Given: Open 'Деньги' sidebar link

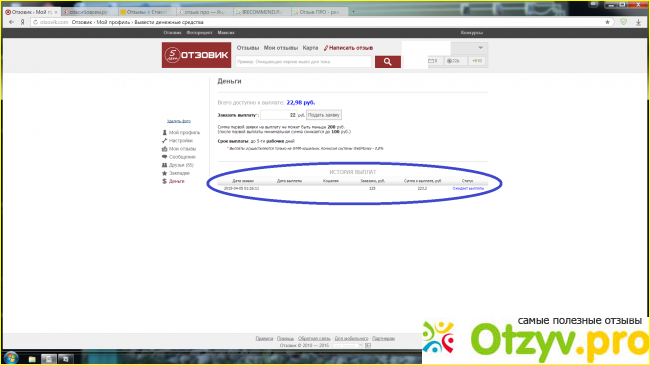Looking at the screenshot, I should (x=177, y=181).
